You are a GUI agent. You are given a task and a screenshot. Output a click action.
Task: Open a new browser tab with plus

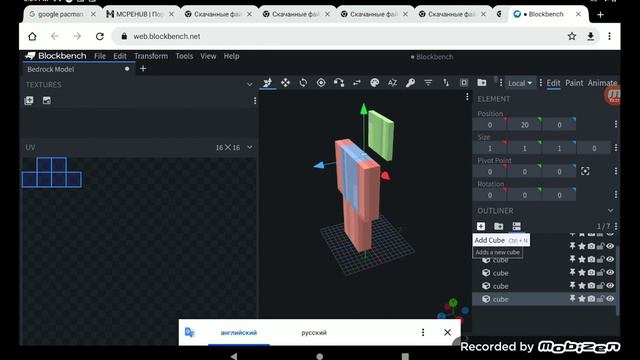click(x=600, y=15)
